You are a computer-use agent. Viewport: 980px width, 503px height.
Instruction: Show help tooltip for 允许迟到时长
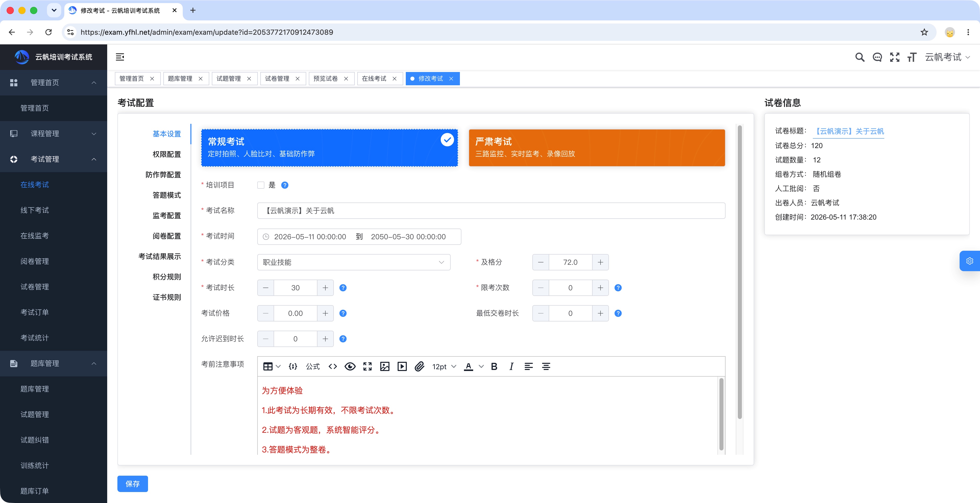[343, 339]
